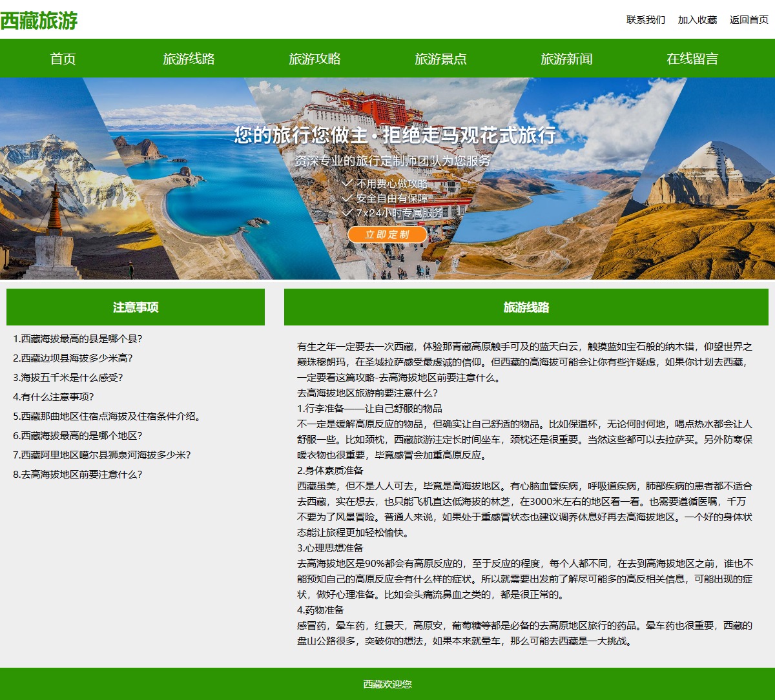The height and width of the screenshot is (700, 775).
Task: Open 旅游景点 from the navigation bar
Action: click(440, 59)
